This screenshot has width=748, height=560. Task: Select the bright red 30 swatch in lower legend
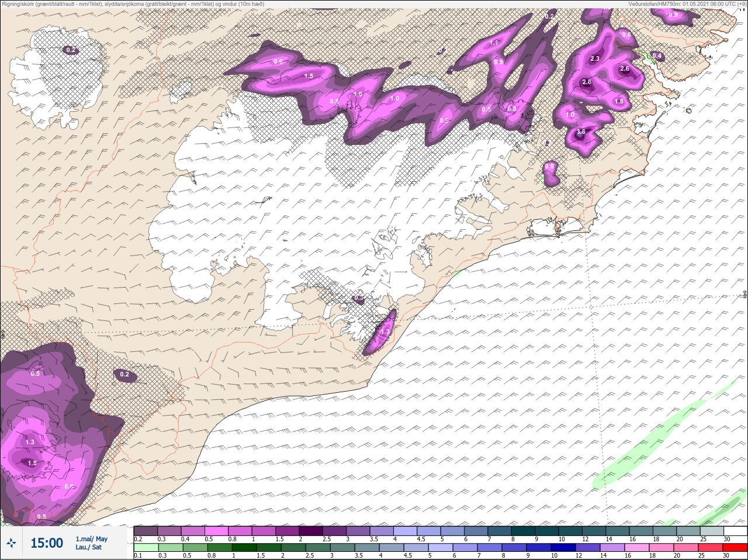(x=735, y=548)
